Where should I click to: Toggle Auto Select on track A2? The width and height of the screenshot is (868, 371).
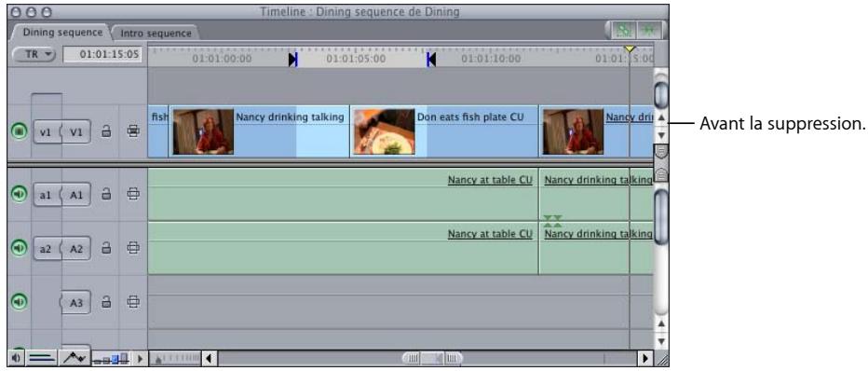[x=132, y=248]
